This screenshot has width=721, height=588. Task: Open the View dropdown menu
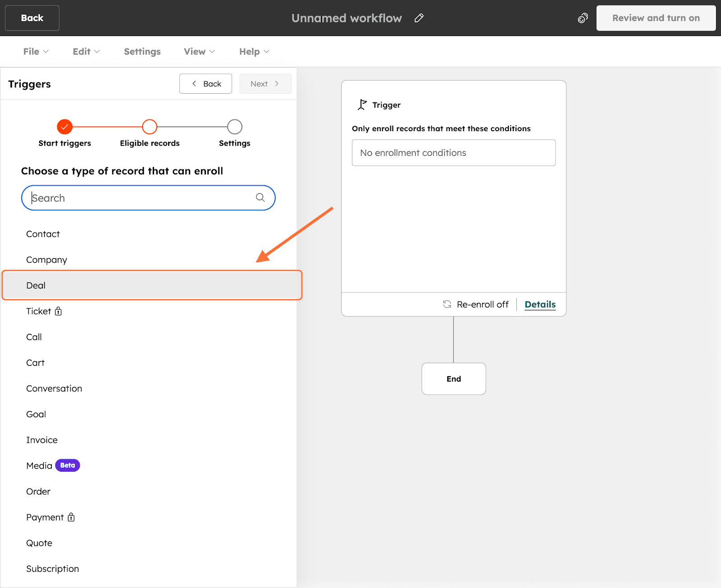199,51
